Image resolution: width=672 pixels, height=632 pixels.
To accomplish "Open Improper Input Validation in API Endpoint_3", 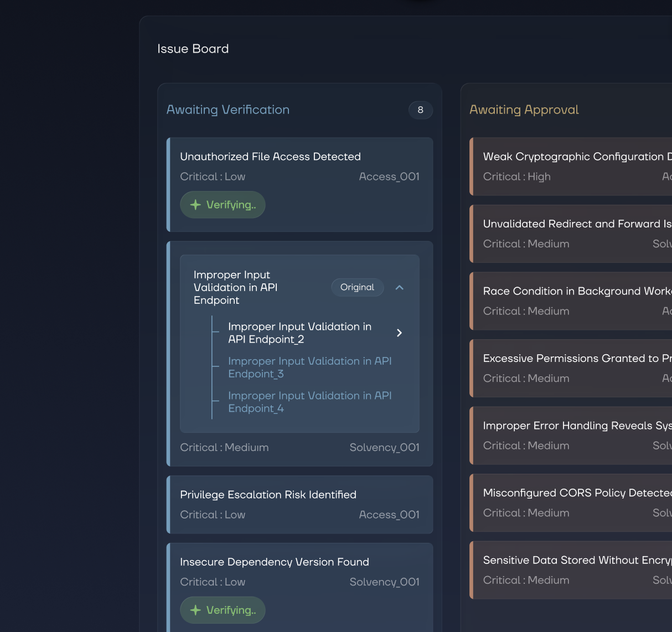I will [309, 367].
